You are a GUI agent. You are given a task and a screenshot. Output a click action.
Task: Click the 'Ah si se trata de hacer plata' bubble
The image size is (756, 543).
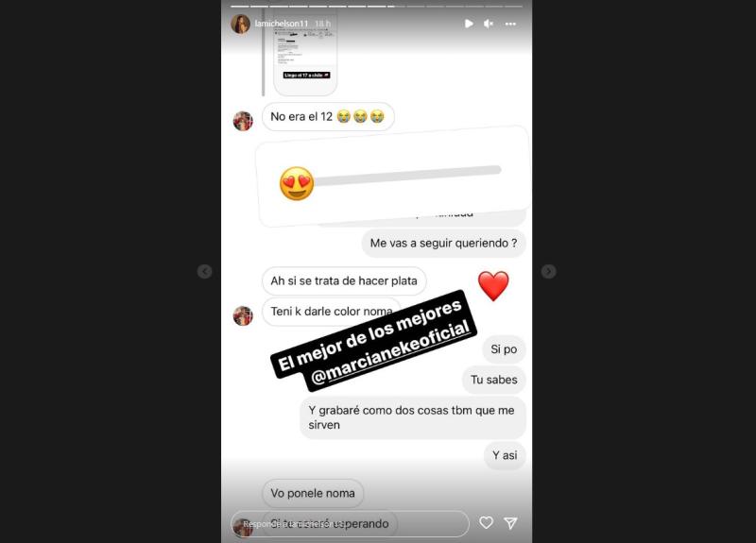pyautogui.click(x=344, y=280)
